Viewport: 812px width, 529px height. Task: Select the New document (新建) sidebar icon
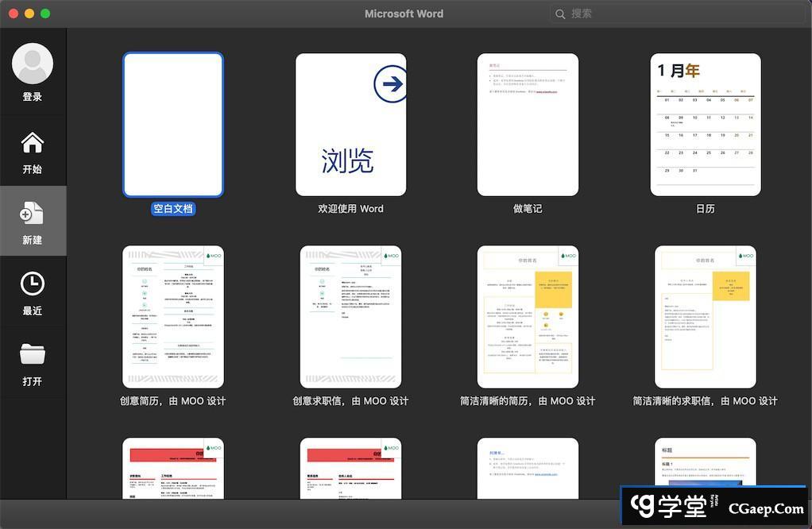coord(33,213)
